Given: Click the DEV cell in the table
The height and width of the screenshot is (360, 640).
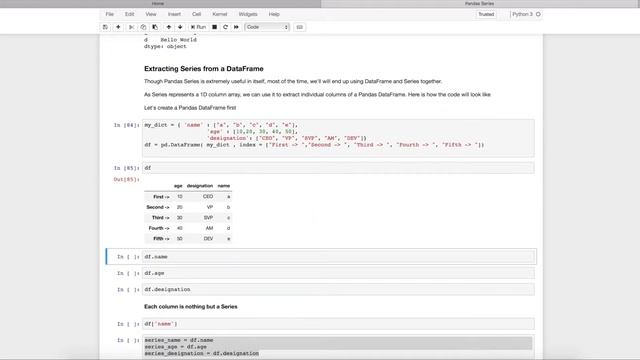Looking at the screenshot, I should click(x=208, y=239).
